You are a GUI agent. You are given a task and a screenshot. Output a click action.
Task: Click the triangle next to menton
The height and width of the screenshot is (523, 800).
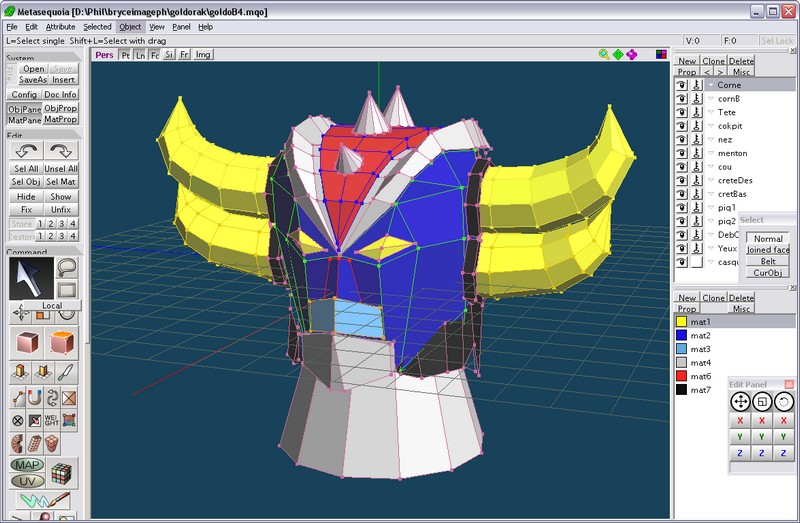pyautogui.click(x=711, y=153)
